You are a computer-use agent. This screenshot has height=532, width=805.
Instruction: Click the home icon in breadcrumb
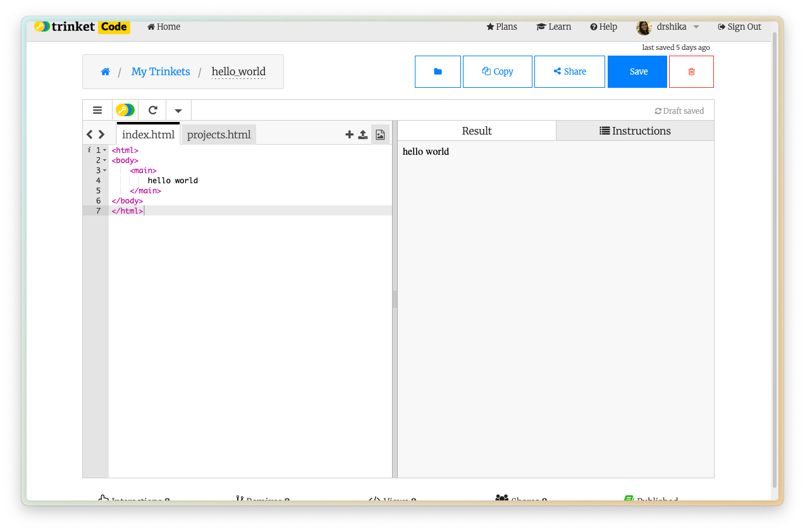point(106,71)
